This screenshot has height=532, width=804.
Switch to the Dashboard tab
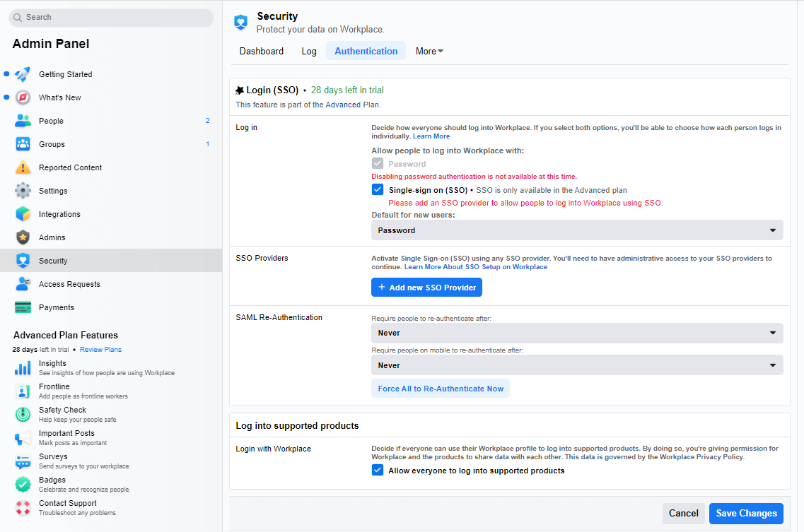coord(262,52)
